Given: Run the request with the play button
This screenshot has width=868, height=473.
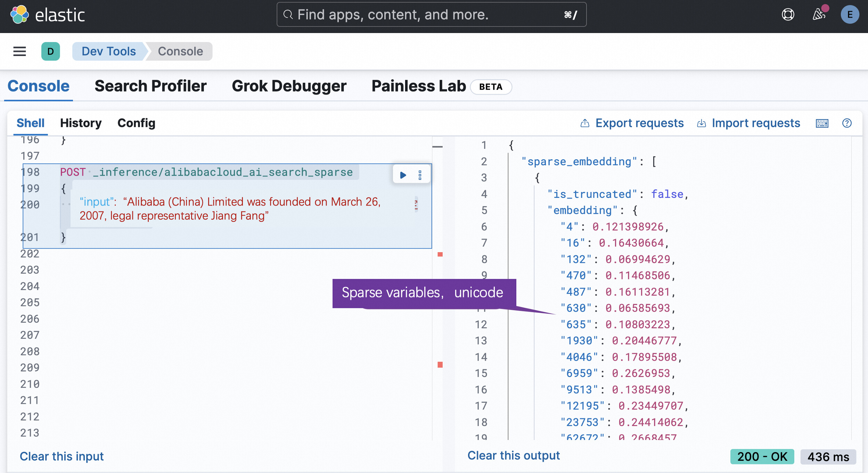Looking at the screenshot, I should 403,175.
